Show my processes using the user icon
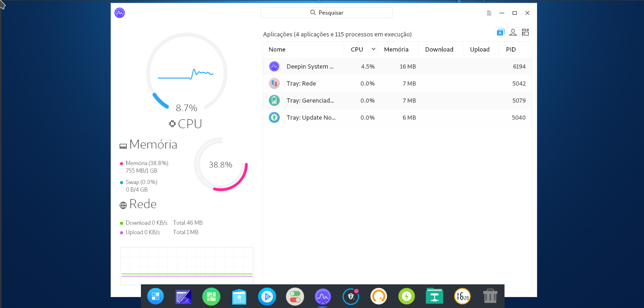Screen dimensions: 644x308 pos(513,32)
